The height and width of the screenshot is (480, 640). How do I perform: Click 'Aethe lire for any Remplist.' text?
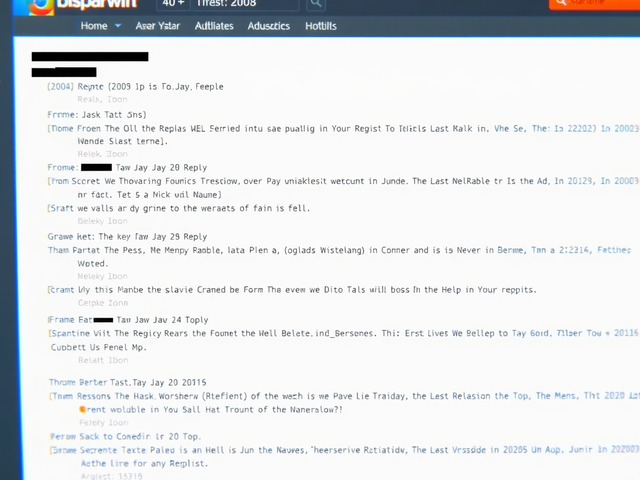144,464
